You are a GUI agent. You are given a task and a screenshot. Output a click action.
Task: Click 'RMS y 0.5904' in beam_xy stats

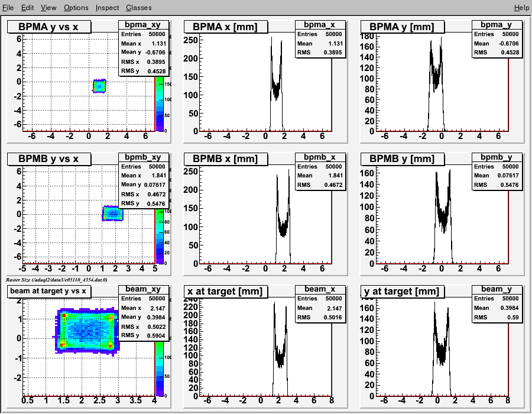pyautogui.click(x=144, y=335)
